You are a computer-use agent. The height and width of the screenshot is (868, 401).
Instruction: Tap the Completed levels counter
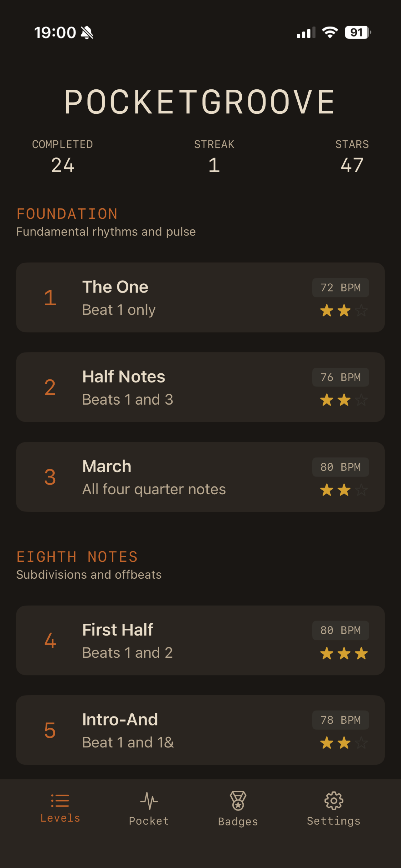coord(63,157)
